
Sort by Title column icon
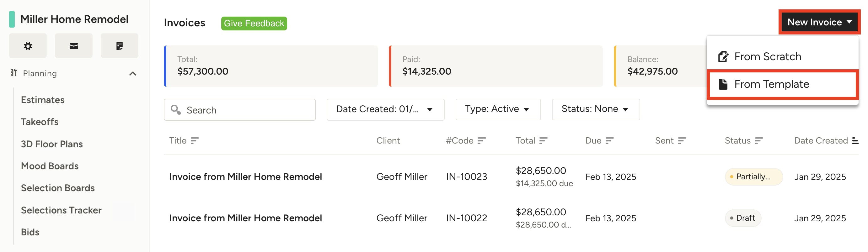coord(195,141)
